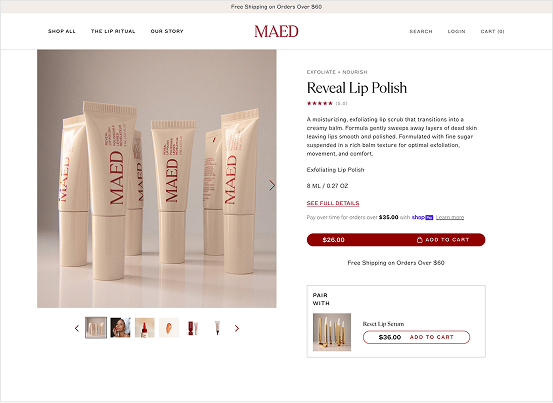Screen dimensions: 553x403
Task: Add Reset Lip Serum to cart
Action: tap(416, 337)
